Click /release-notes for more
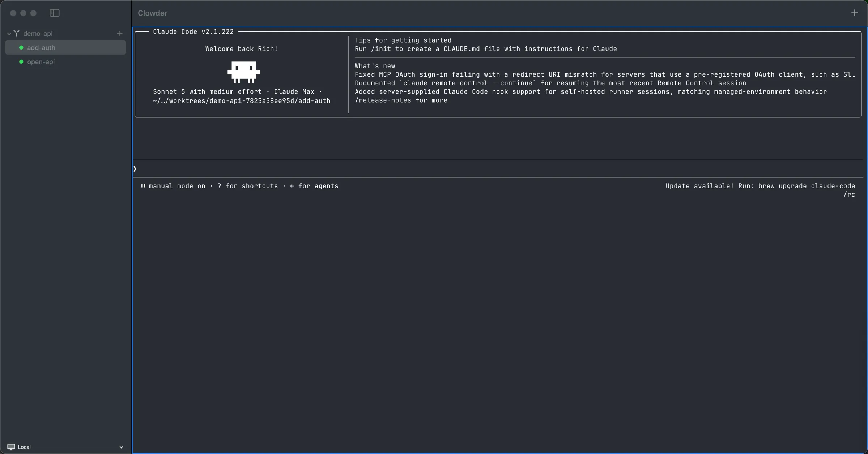 401,100
